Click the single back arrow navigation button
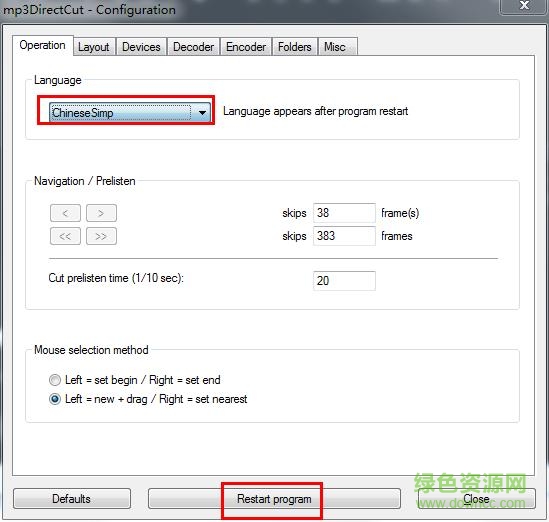 point(65,213)
